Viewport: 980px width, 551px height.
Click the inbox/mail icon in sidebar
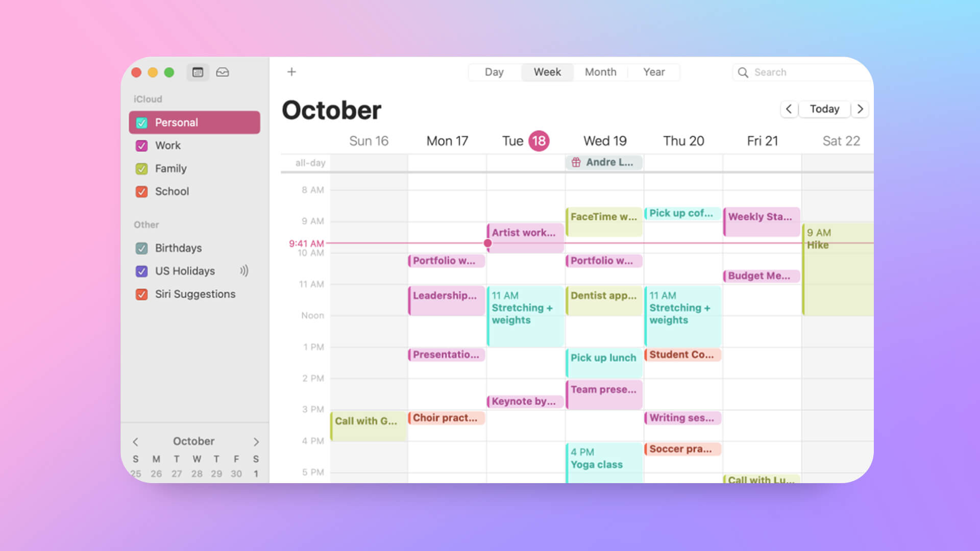click(222, 72)
